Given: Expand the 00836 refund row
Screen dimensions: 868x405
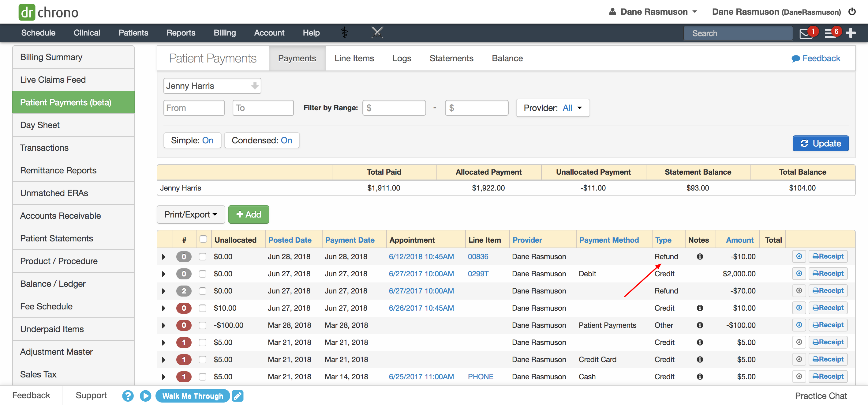Looking at the screenshot, I should point(164,257).
